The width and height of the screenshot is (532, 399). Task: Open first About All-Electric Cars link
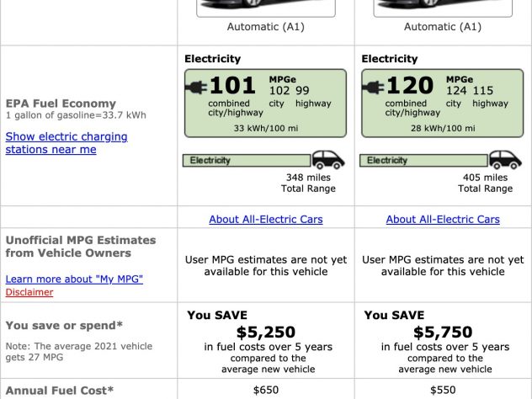tap(266, 219)
